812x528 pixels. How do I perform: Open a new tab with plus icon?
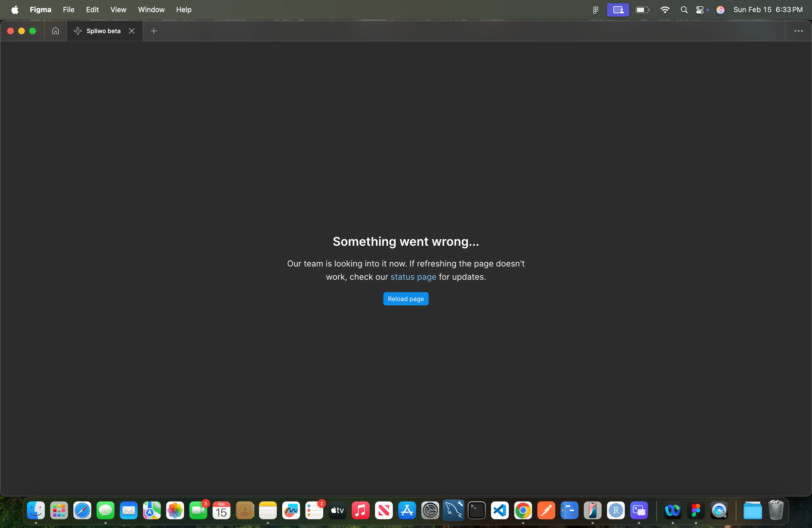point(154,31)
